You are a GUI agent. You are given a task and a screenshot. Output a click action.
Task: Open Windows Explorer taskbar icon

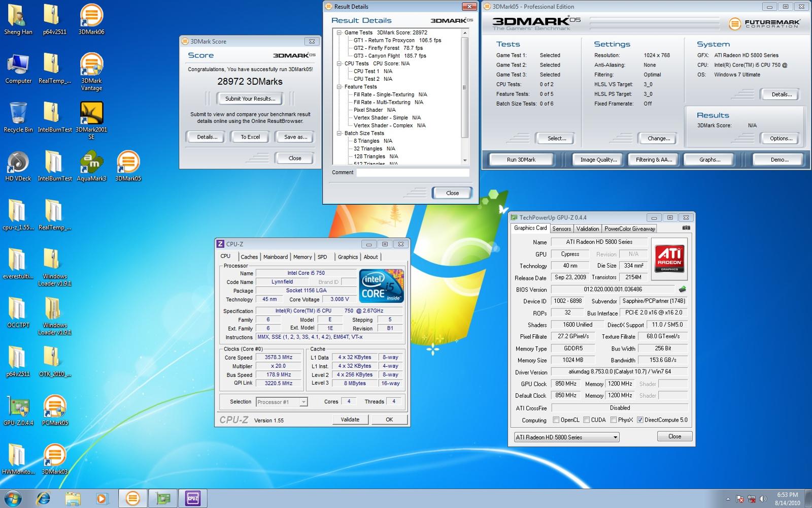[x=73, y=499]
